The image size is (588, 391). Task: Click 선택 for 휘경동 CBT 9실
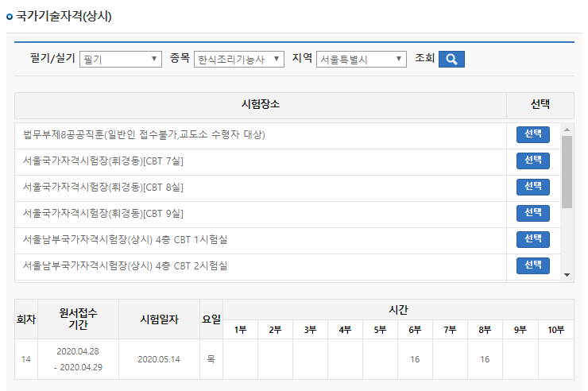tap(532, 213)
